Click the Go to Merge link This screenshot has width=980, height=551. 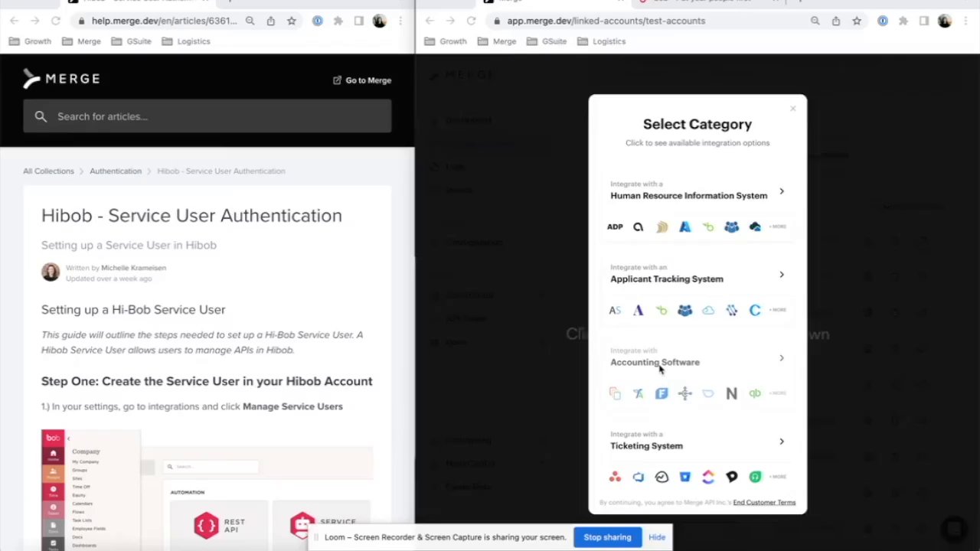pos(361,80)
